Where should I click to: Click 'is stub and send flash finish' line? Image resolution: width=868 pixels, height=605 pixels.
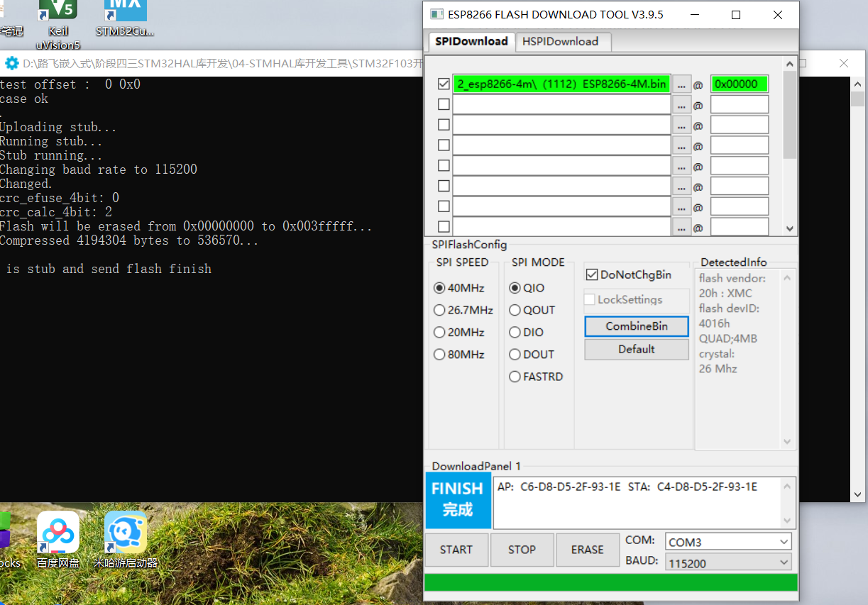109,269
